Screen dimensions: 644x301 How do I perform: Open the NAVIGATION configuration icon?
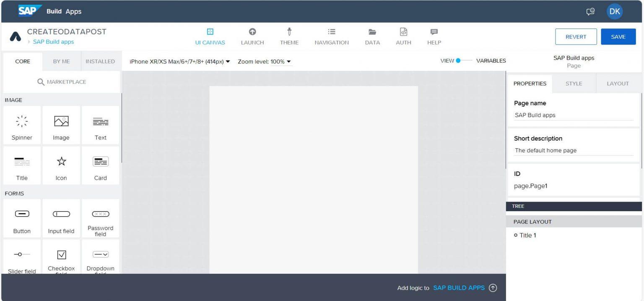(x=331, y=36)
